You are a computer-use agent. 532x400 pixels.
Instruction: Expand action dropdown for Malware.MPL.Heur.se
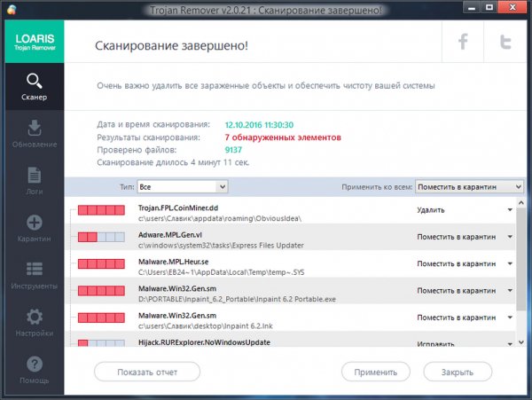click(510, 263)
